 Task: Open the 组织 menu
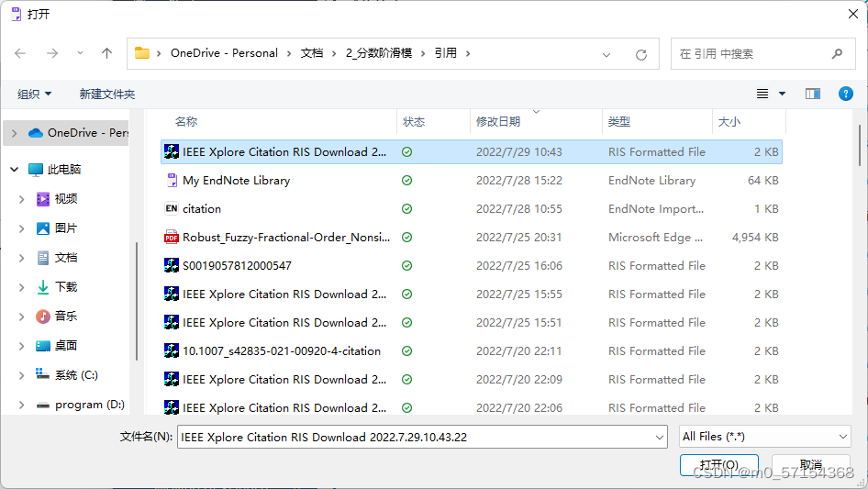35,94
